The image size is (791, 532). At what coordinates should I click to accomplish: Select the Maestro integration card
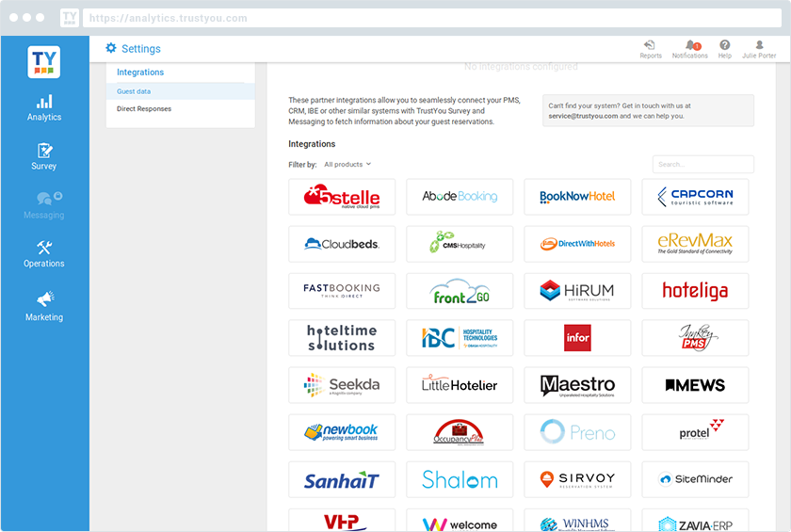577,385
